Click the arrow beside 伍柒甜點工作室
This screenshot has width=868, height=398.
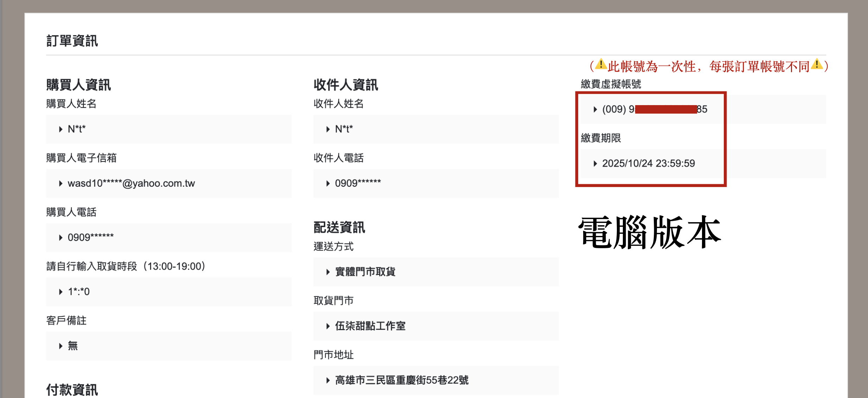coord(328,326)
